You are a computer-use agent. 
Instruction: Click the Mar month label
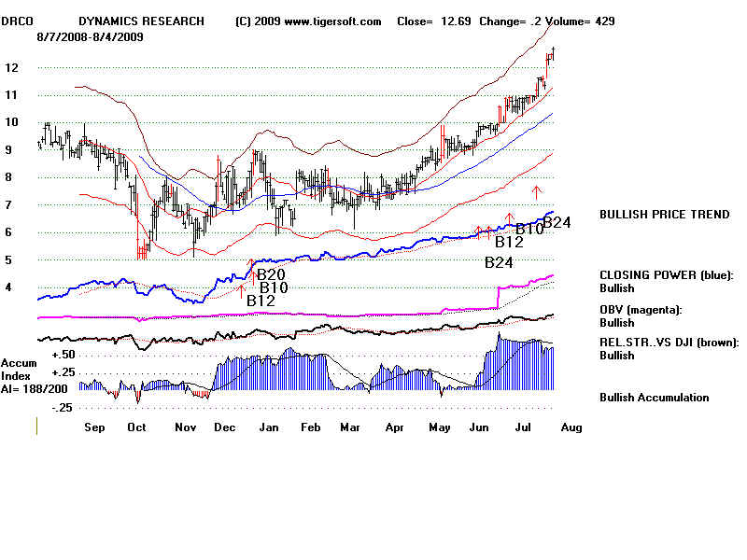click(x=350, y=427)
